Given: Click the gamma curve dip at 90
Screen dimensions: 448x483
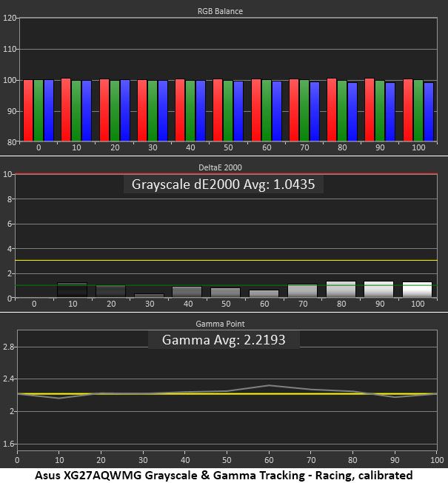Looking at the screenshot, I should [395, 397].
